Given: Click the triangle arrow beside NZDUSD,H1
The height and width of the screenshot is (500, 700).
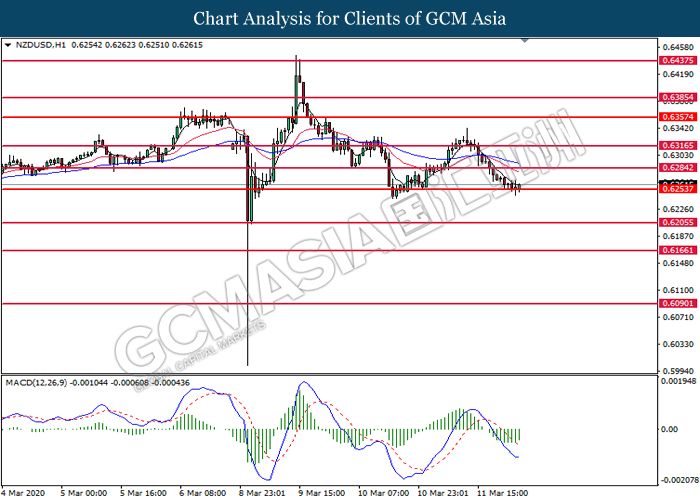Looking at the screenshot, I should pos(8,46).
